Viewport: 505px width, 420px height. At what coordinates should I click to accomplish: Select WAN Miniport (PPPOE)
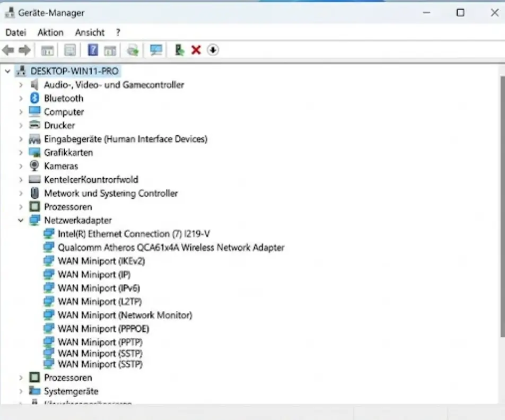tap(103, 329)
